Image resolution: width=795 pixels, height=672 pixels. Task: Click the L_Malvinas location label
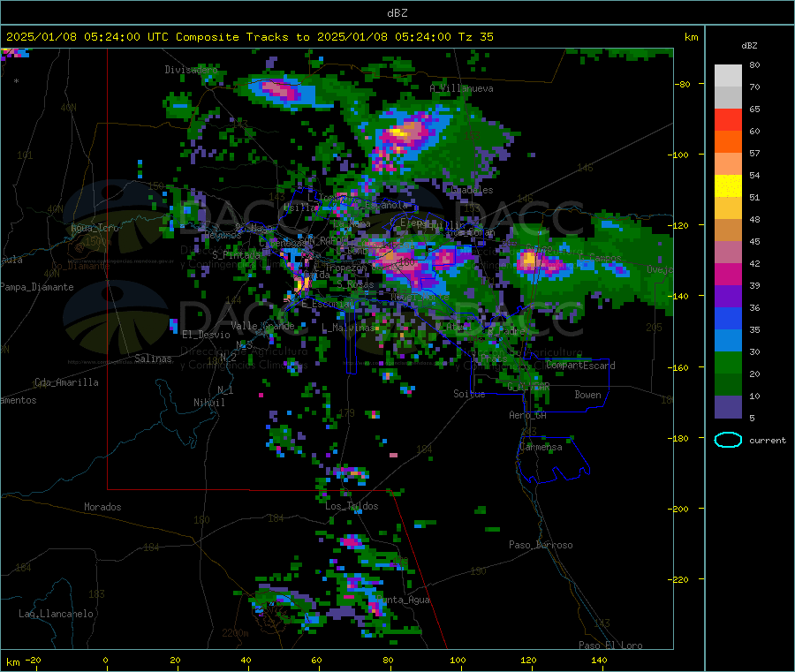coord(348,328)
